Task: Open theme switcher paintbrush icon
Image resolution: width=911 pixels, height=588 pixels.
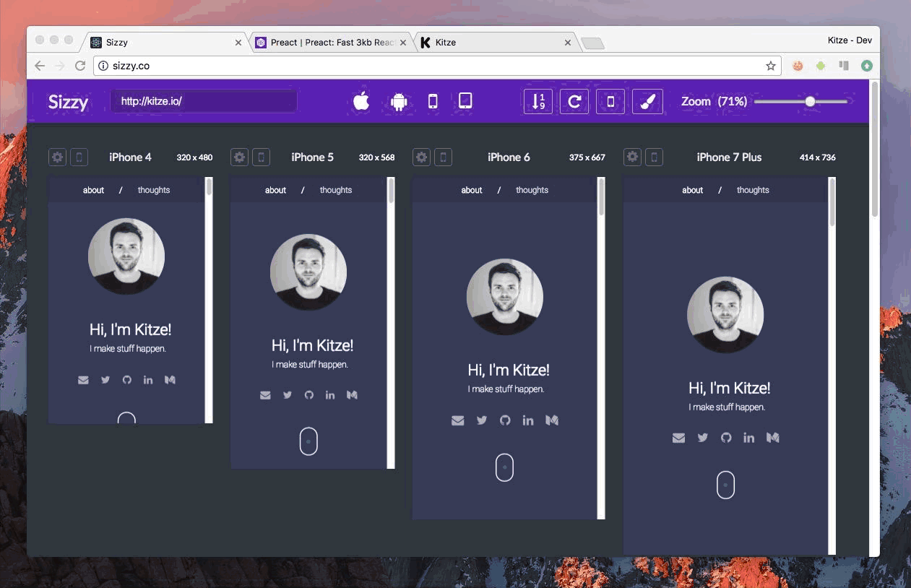Action: [647, 101]
